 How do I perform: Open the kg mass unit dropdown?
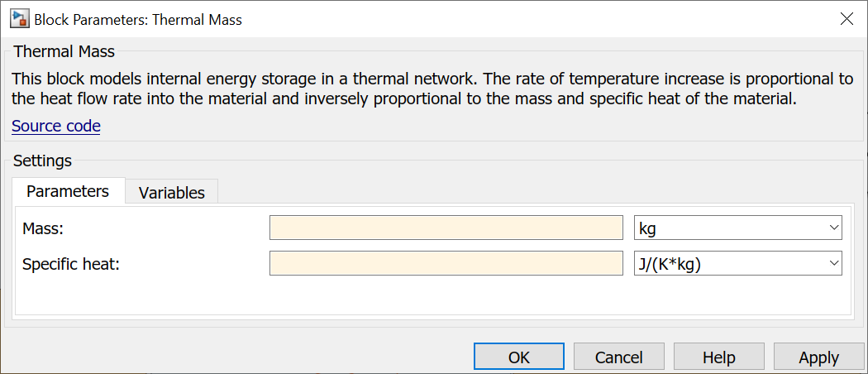(x=737, y=228)
